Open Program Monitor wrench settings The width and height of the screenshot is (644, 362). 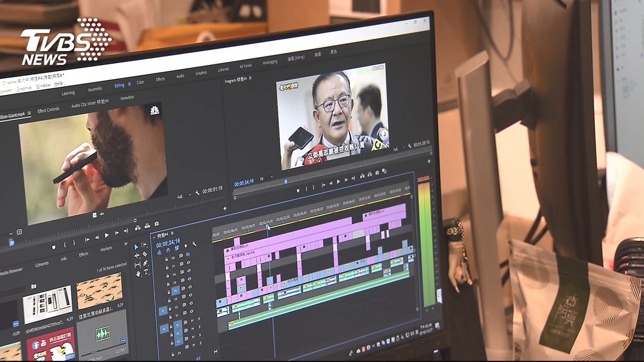coord(409,146)
